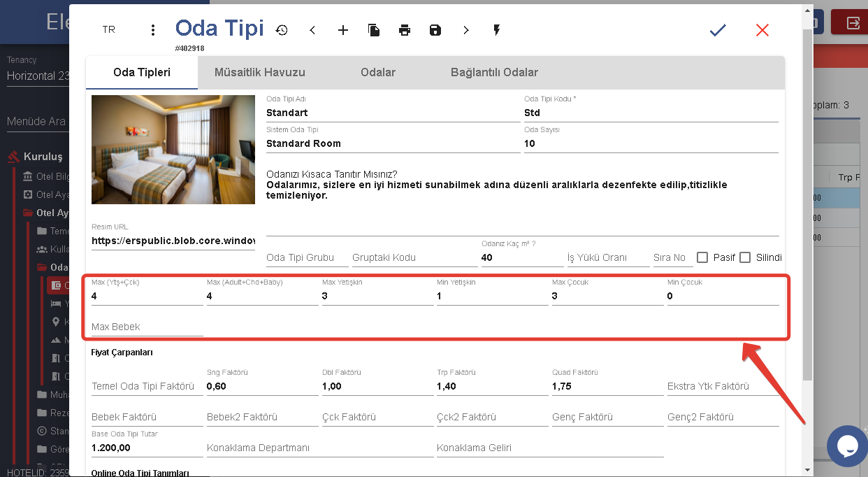
Task: Go to next record arrow
Action: [466, 30]
